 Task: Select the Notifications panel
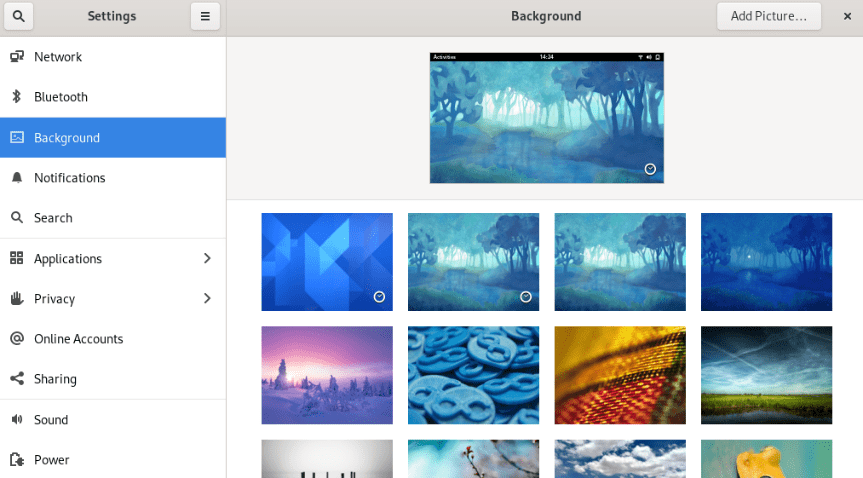[x=113, y=177]
